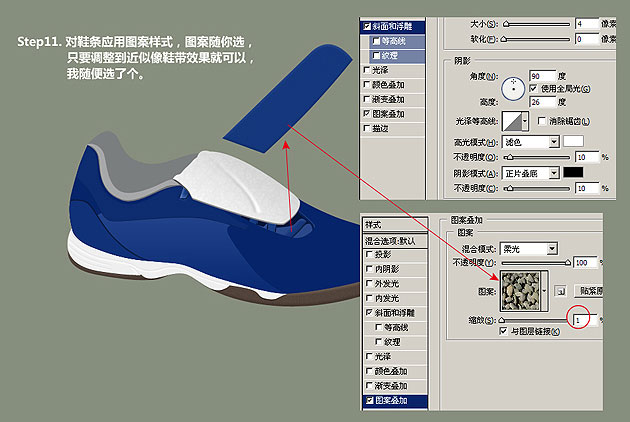Click the white highlight color swatch
This screenshot has height=422, width=630.
click(574, 143)
